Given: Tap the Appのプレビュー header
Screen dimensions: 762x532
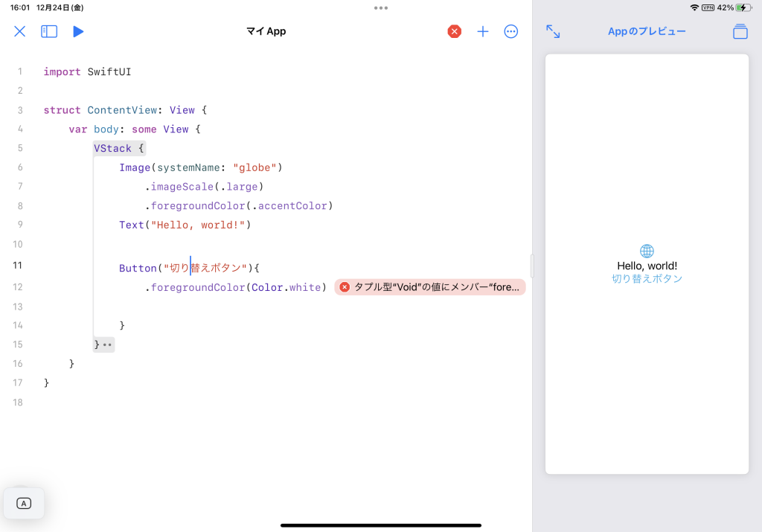Looking at the screenshot, I should (647, 31).
